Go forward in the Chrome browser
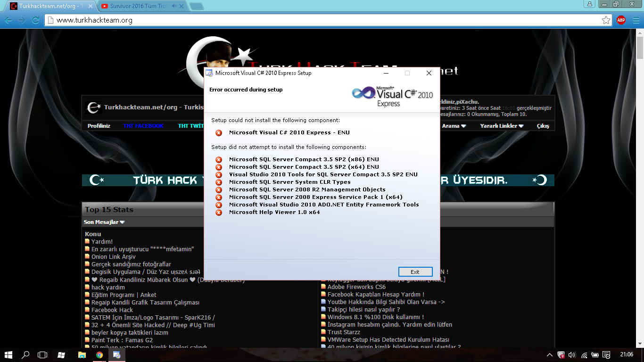Image resolution: width=644 pixels, height=362 pixels. click(22, 20)
